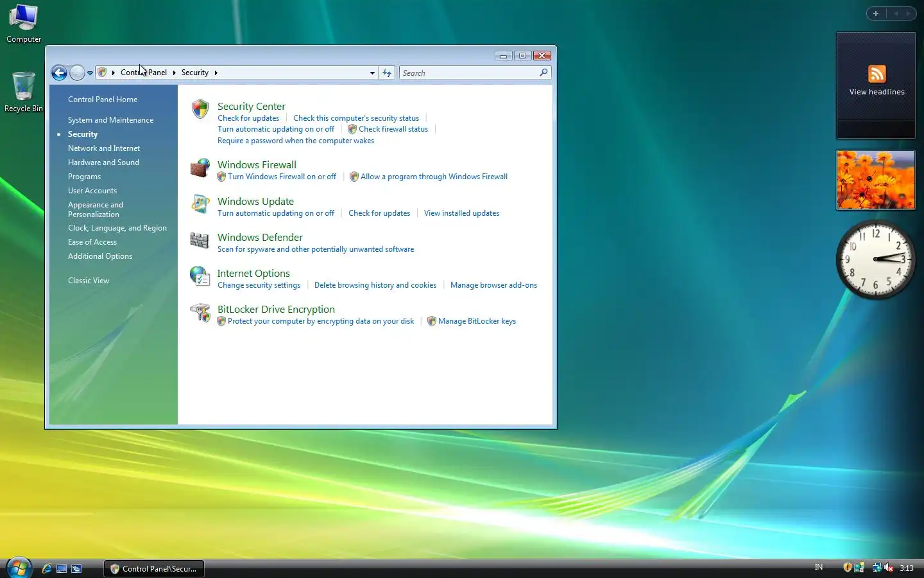
Task: Expand the breadcrumb arrow before Control Panel
Action: (114, 73)
